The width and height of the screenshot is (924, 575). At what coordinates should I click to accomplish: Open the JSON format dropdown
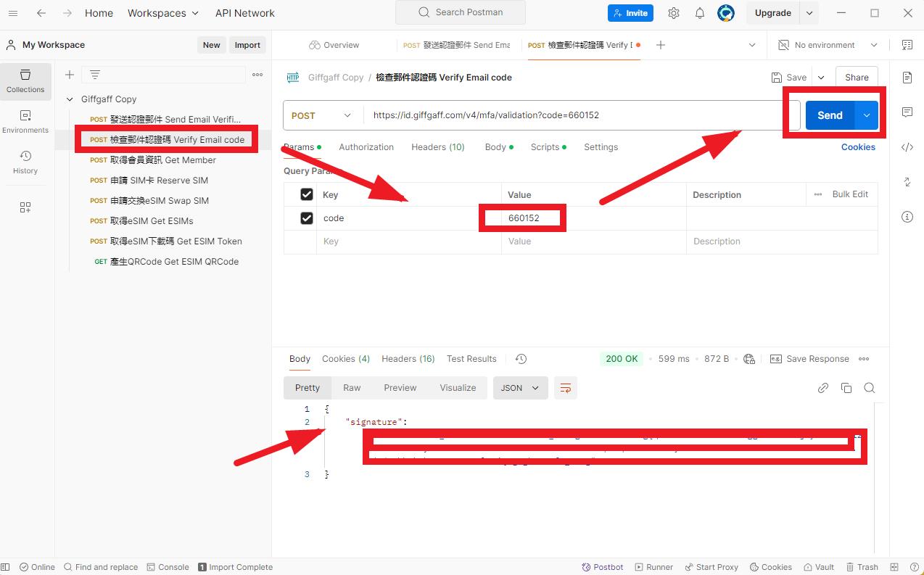tap(520, 388)
